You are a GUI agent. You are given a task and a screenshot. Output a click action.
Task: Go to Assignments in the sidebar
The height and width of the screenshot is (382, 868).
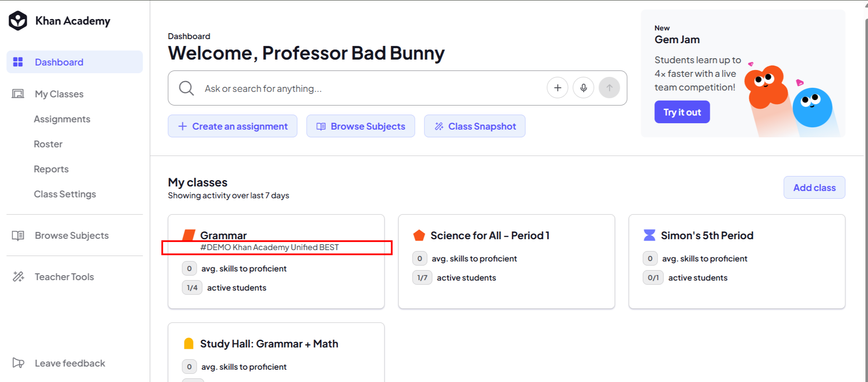click(x=62, y=119)
